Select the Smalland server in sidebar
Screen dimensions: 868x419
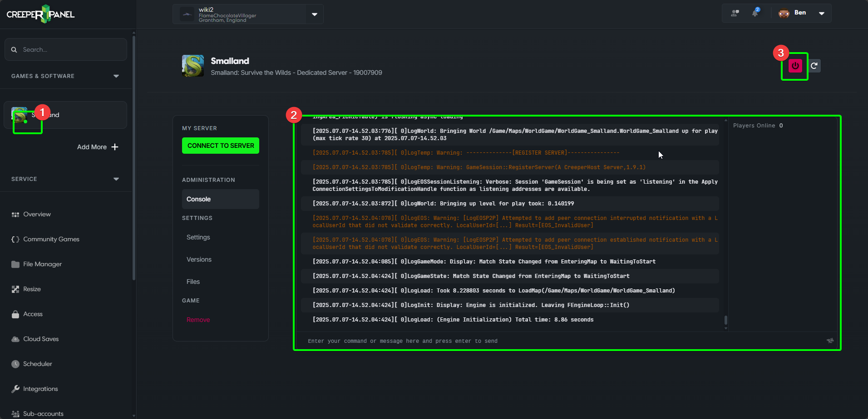pyautogui.click(x=65, y=115)
